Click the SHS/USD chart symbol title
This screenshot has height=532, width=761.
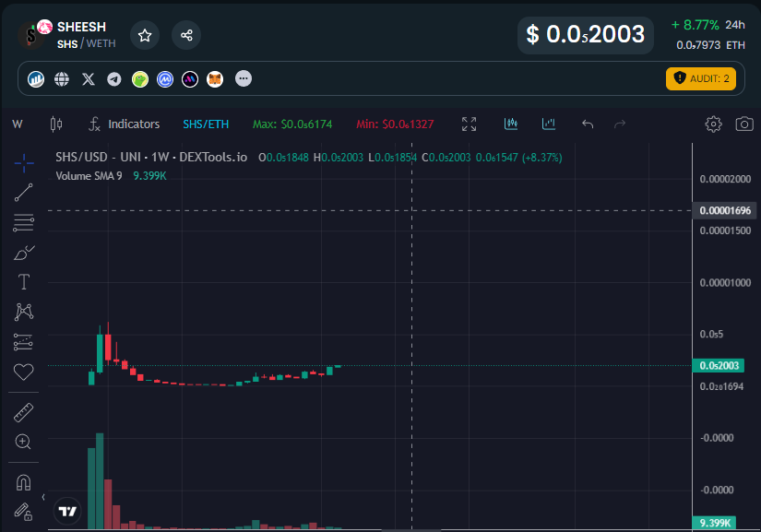tap(151, 157)
